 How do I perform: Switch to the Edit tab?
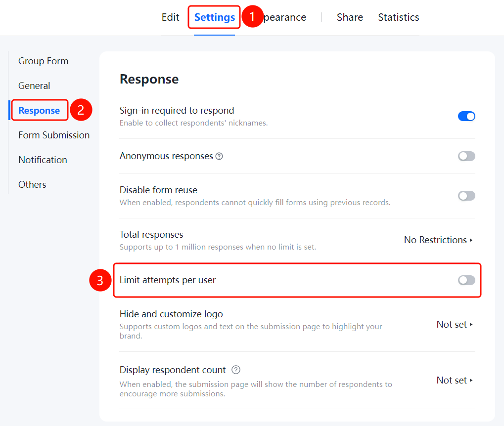170,17
